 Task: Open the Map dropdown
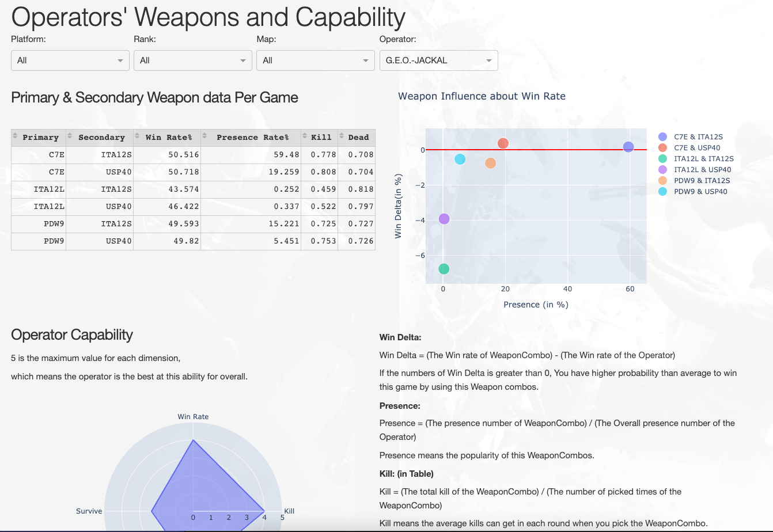(315, 60)
